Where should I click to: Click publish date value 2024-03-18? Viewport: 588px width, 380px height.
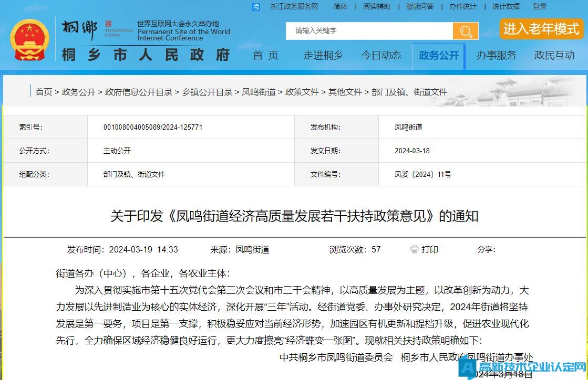pos(412,151)
